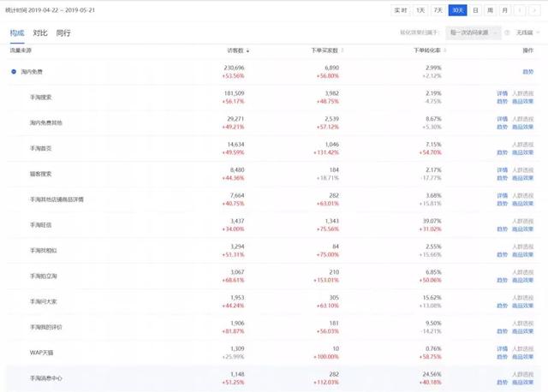The height and width of the screenshot is (392, 548).
Task: Select the 7天 time range
Action: tap(438, 10)
